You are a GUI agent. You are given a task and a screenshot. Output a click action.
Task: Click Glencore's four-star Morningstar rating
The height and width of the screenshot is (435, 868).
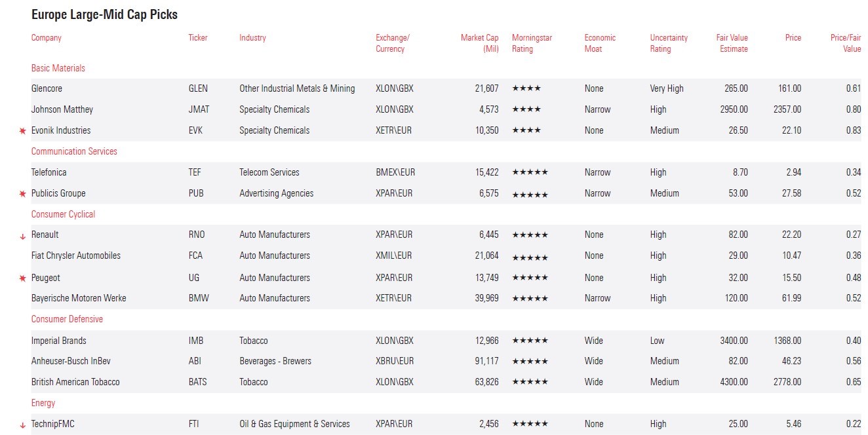526,88
